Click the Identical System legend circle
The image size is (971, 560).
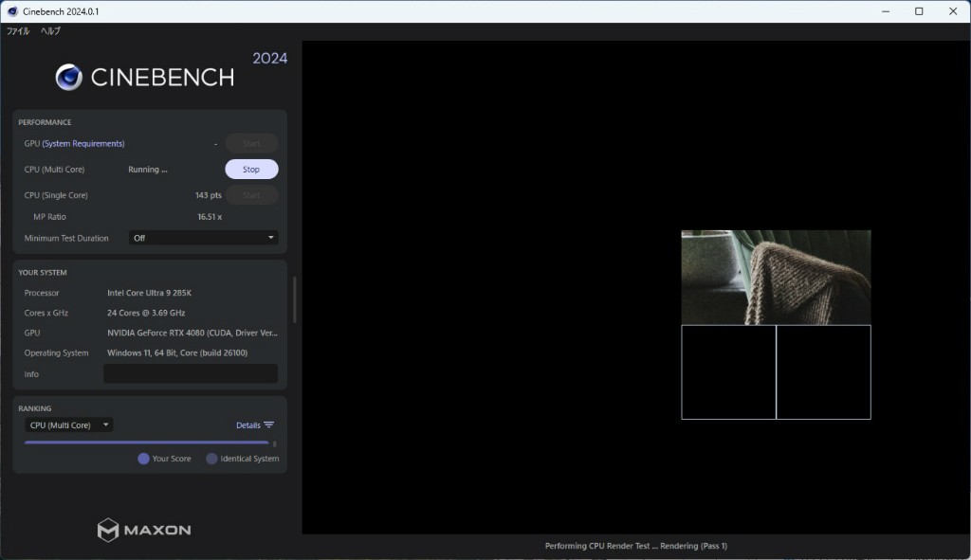click(211, 459)
